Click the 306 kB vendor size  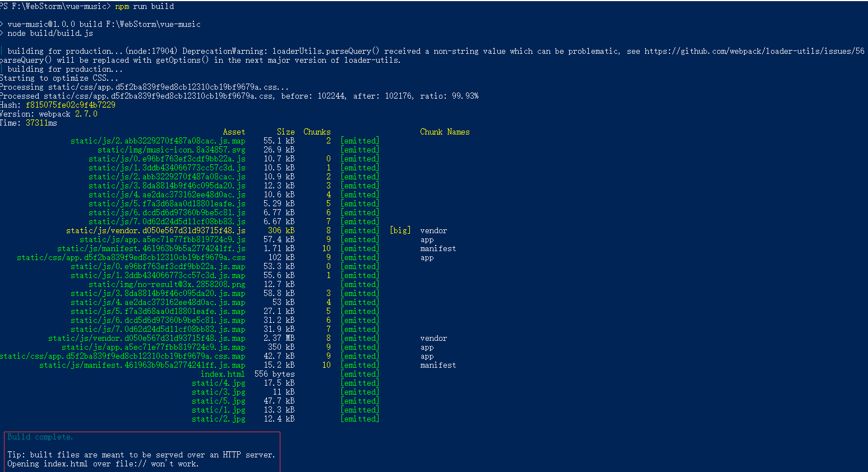point(281,230)
